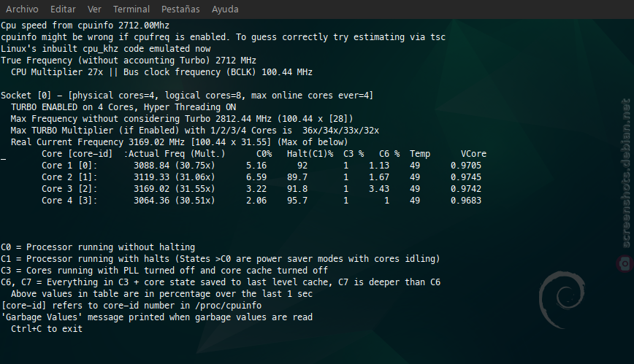Click the C0% value '2.06'
Screen dimensions: 634x364
point(256,201)
